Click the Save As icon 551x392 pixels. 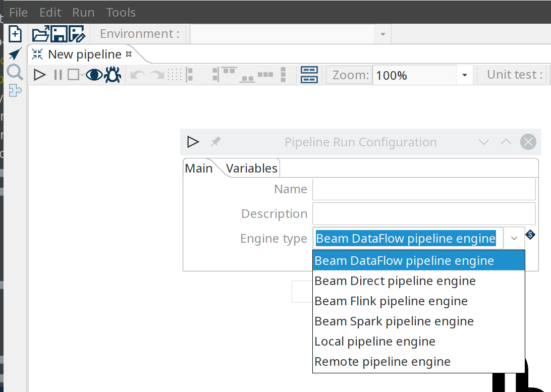(77, 34)
